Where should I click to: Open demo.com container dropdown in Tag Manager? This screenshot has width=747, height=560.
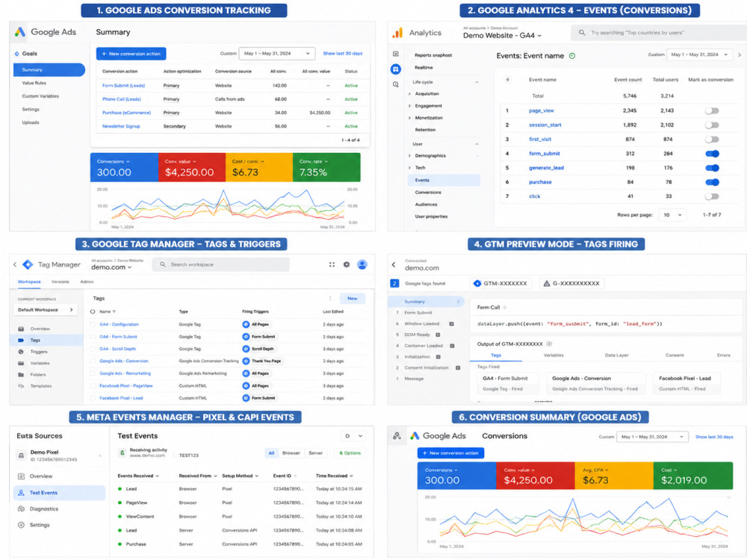pos(111,267)
